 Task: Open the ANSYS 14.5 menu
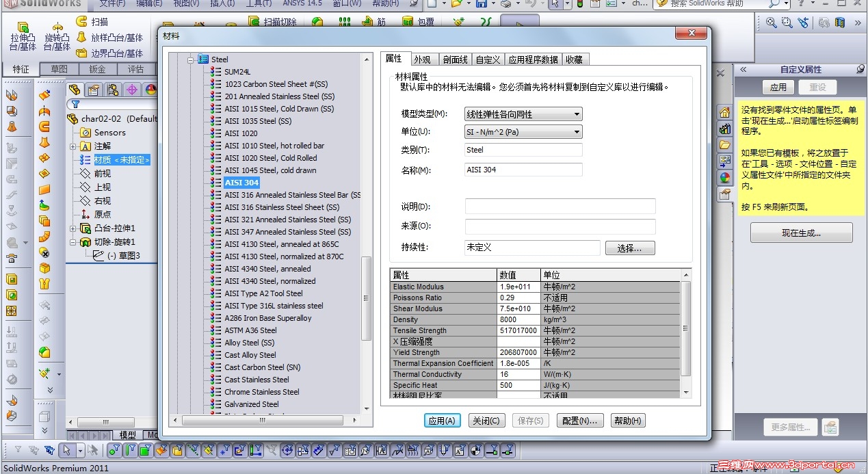click(x=302, y=3)
